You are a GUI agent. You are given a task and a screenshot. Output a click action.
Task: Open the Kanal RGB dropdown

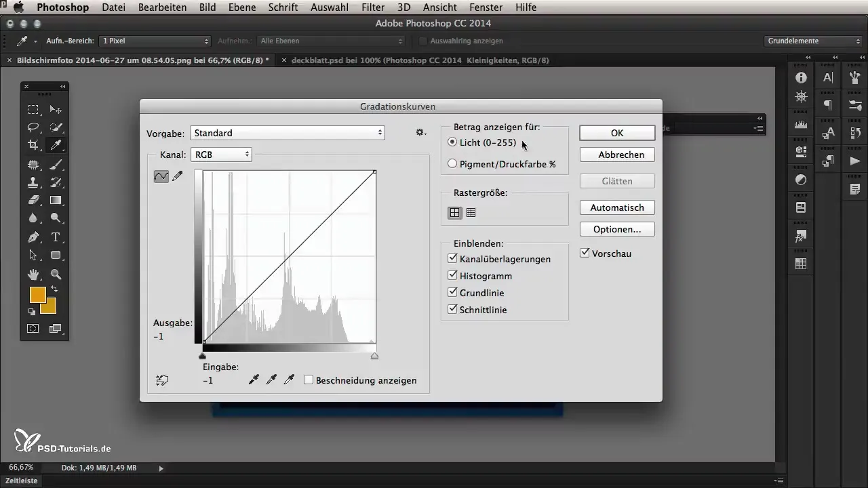tap(221, 155)
